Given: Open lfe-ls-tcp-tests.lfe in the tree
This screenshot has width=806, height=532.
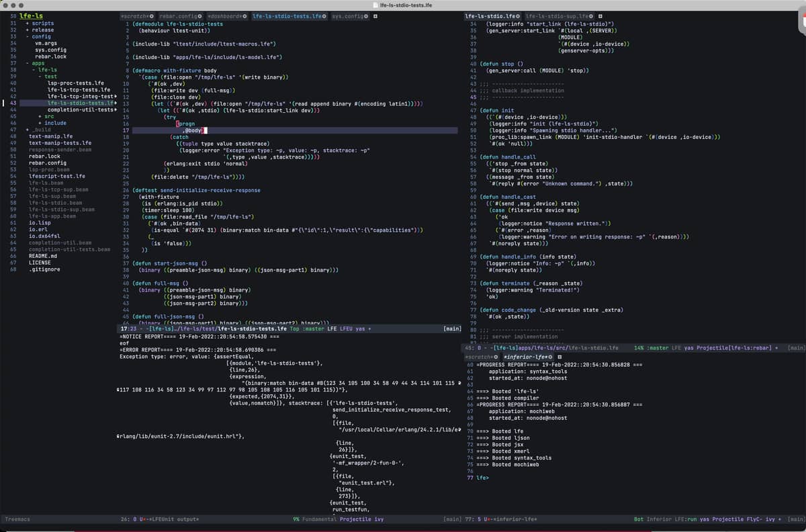Looking at the screenshot, I should (x=79, y=90).
